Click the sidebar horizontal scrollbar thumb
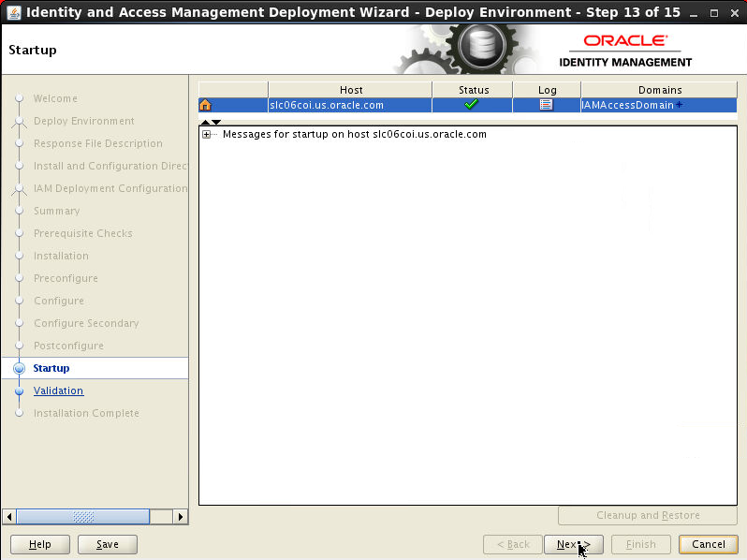747x560 pixels. 83,517
